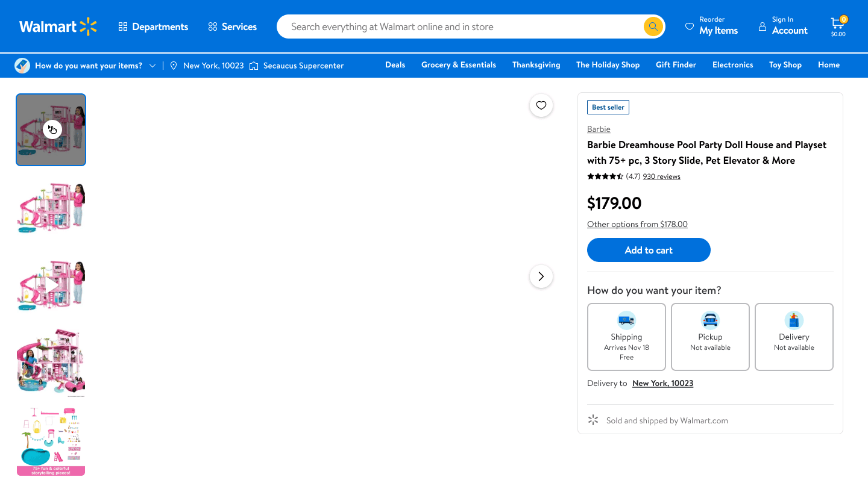Click the star rating

[x=605, y=176]
